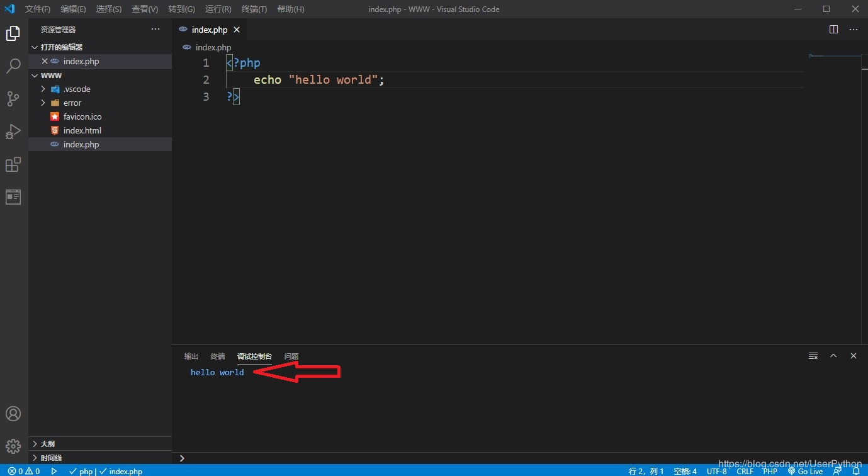Split the editor to the right

click(x=833, y=30)
